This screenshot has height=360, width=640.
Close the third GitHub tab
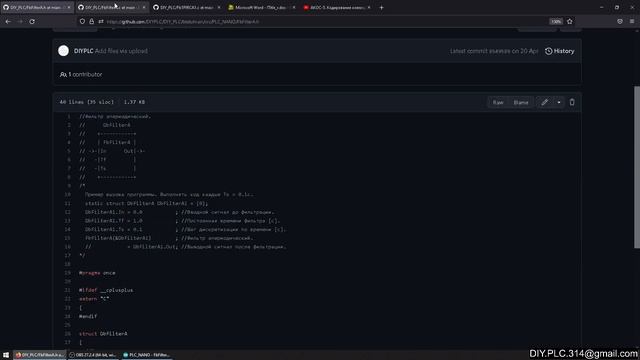pyautogui.click(x=219, y=7)
